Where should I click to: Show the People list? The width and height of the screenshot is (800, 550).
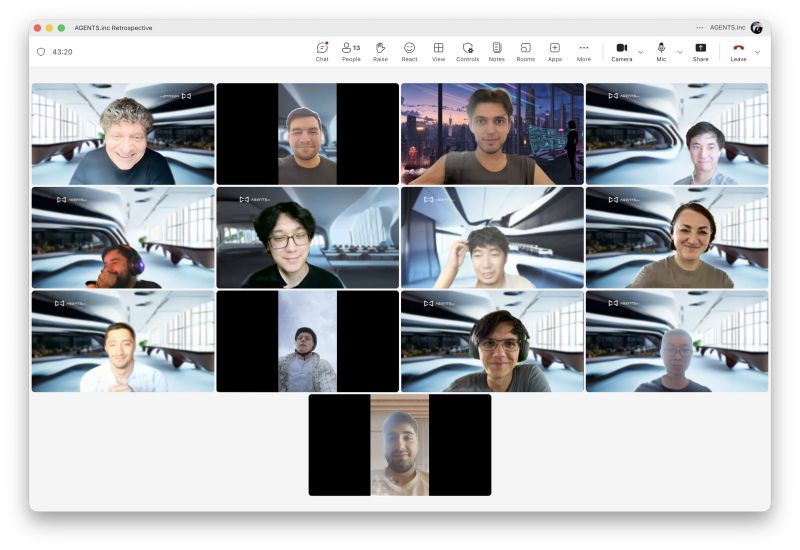point(351,52)
